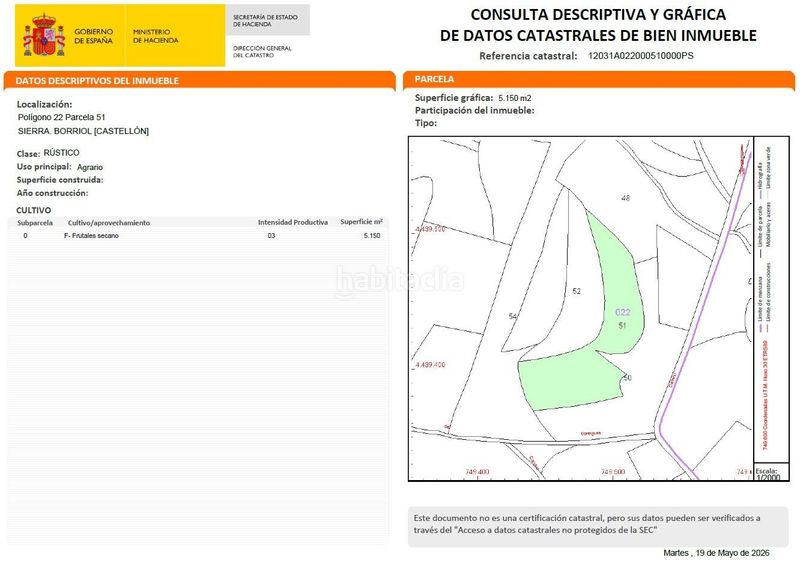Click the 'Año construcción:' label
The image size is (800, 563).
(52, 193)
